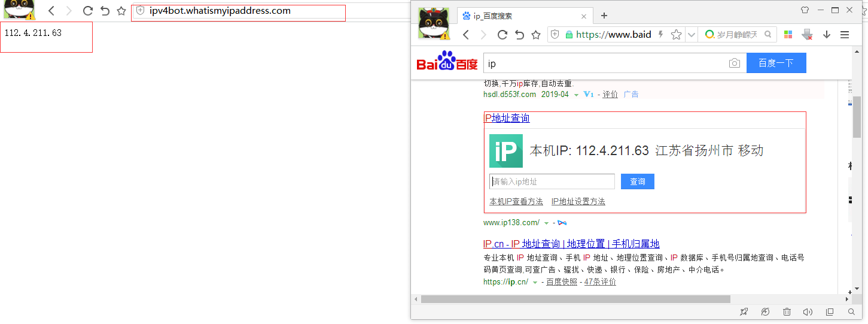The width and height of the screenshot is (868, 324).
Task: Click the window split icon in status bar
Action: pos(830,312)
